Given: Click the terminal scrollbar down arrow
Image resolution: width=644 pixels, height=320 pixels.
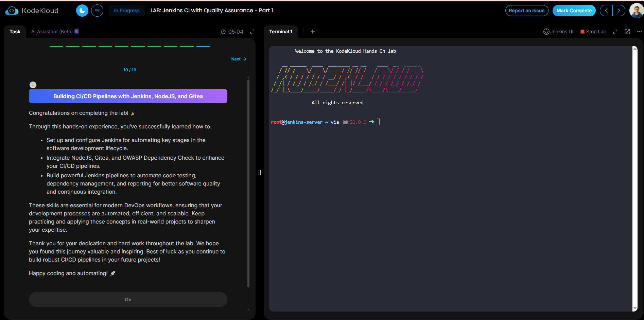Looking at the screenshot, I should point(635,309).
